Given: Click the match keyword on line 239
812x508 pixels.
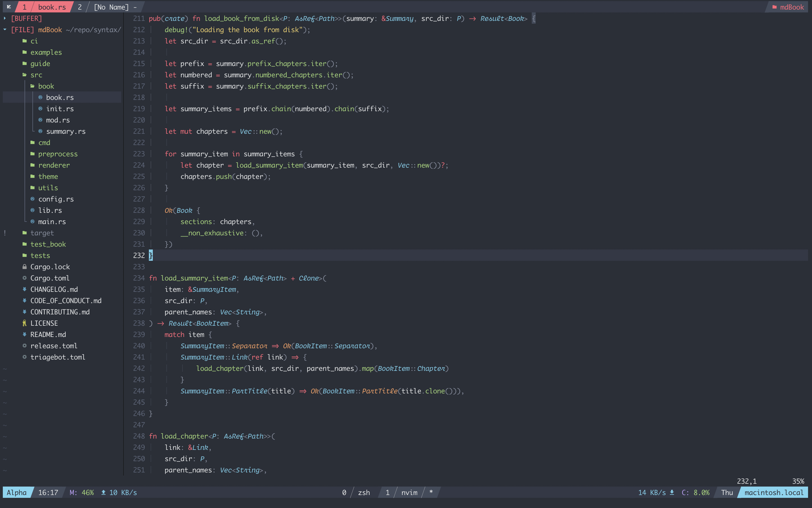Looking at the screenshot, I should [x=175, y=335].
